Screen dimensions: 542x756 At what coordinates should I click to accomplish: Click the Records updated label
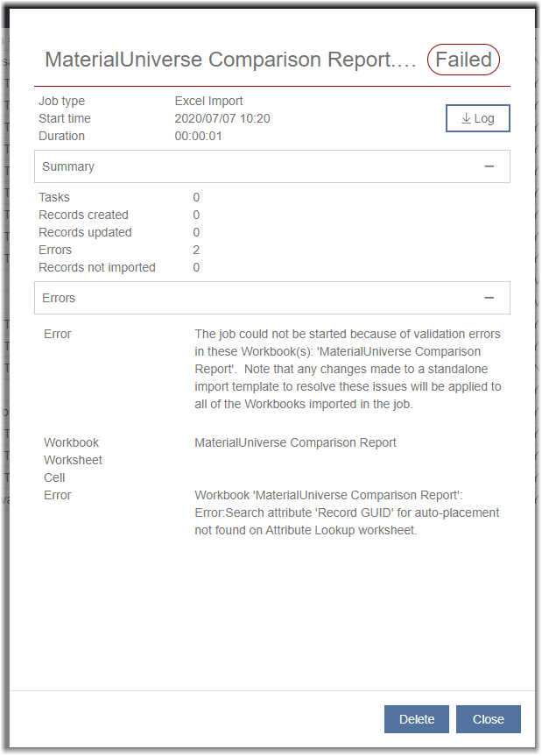coord(85,232)
